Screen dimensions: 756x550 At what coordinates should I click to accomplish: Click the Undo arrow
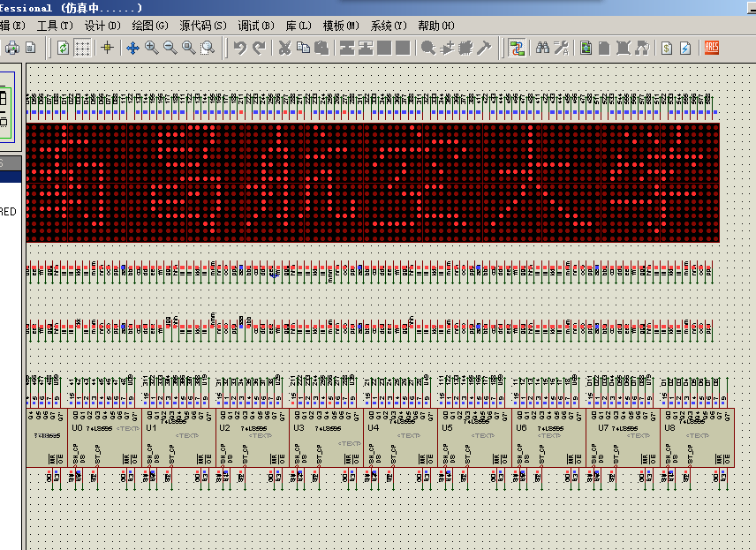239,48
